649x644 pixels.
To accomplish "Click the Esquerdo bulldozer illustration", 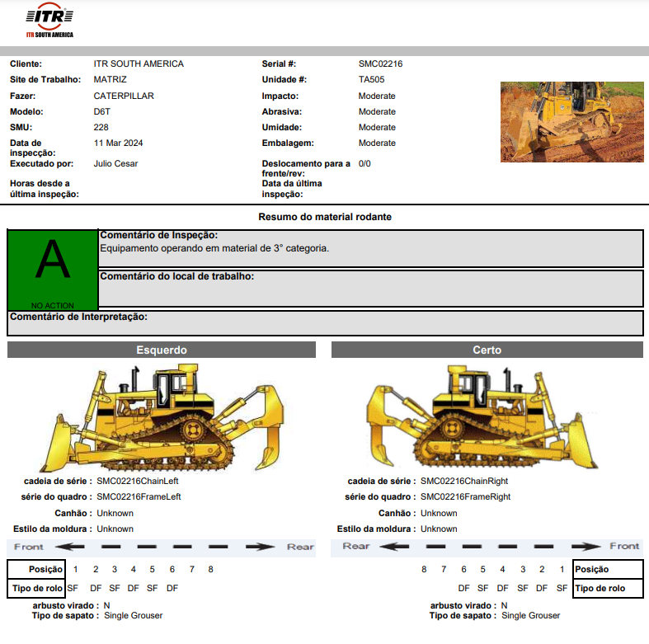I will click(x=162, y=418).
